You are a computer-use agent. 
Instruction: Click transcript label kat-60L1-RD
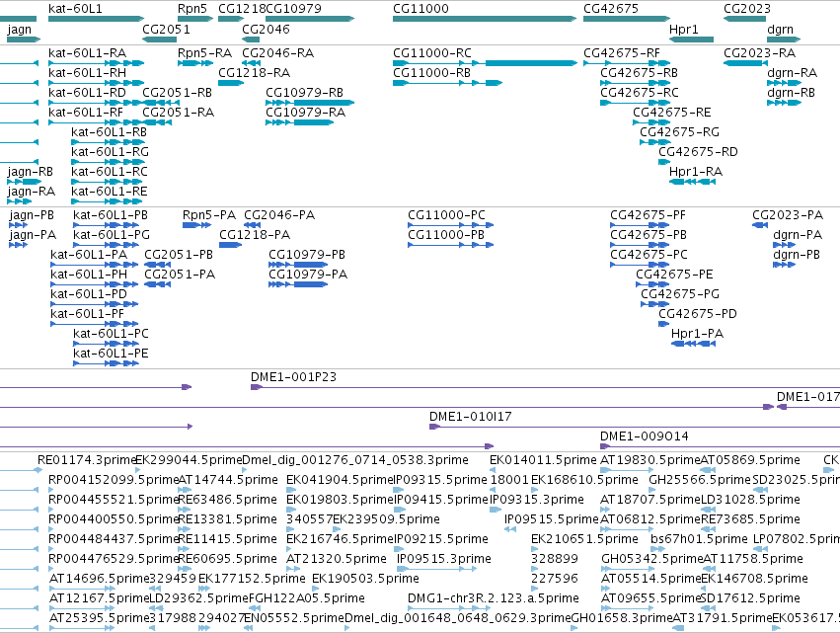tap(87, 93)
